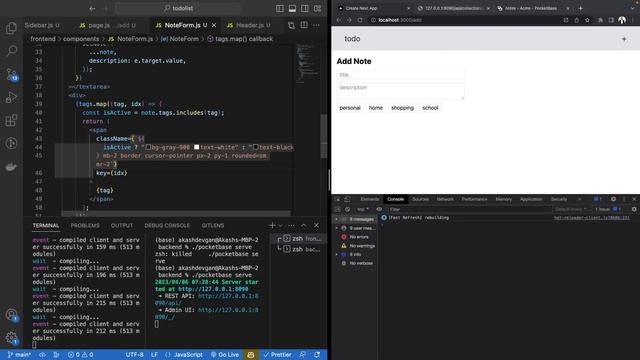This screenshot has height=360, width=640.
Task: Click the Prettier status bar item
Action: pyautogui.click(x=277, y=355)
